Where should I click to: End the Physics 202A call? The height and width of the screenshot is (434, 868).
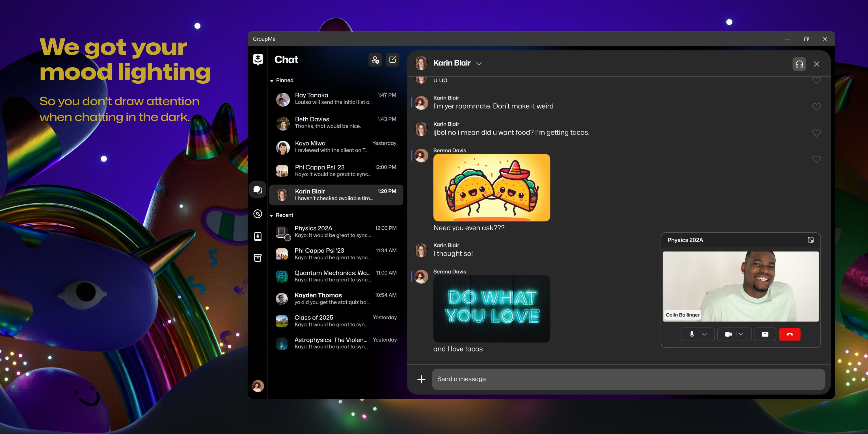[790, 334]
